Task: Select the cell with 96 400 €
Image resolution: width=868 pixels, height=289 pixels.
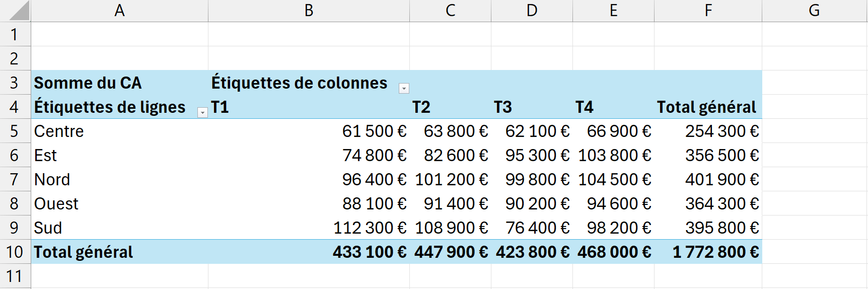Action: click(x=309, y=179)
